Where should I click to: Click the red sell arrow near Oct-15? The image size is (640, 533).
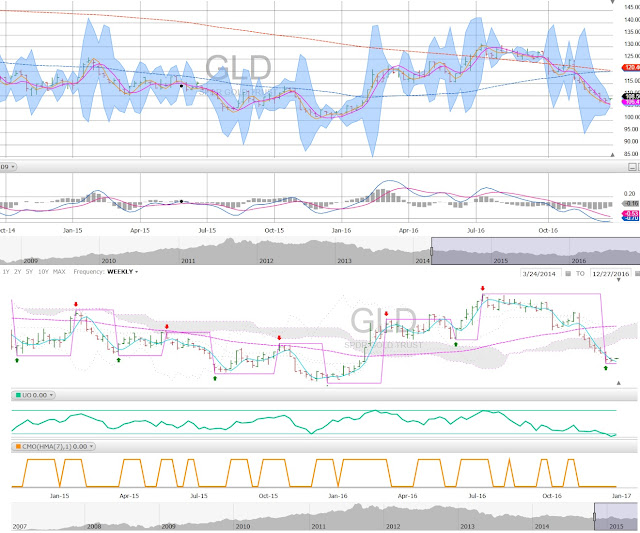(279, 338)
